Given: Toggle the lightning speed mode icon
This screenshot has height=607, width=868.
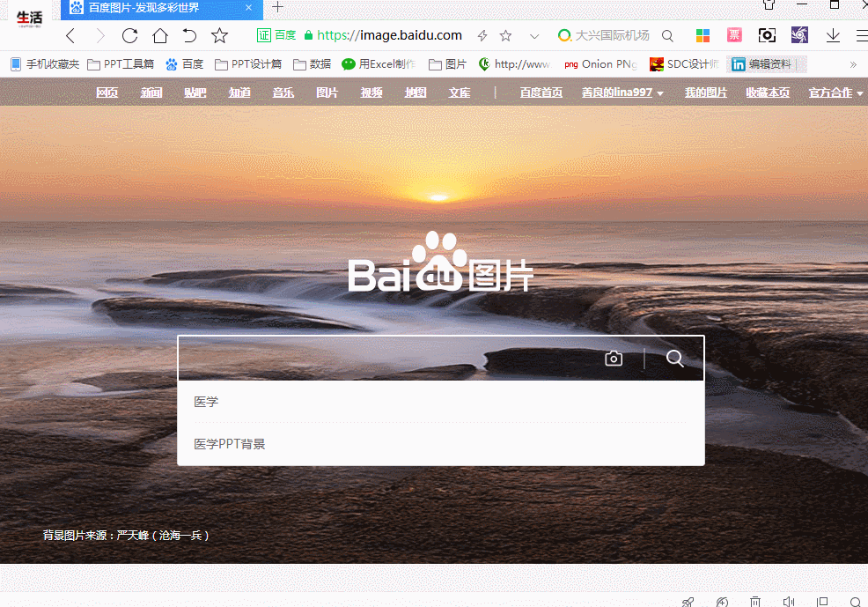Looking at the screenshot, I should click(x=482, y=35).
